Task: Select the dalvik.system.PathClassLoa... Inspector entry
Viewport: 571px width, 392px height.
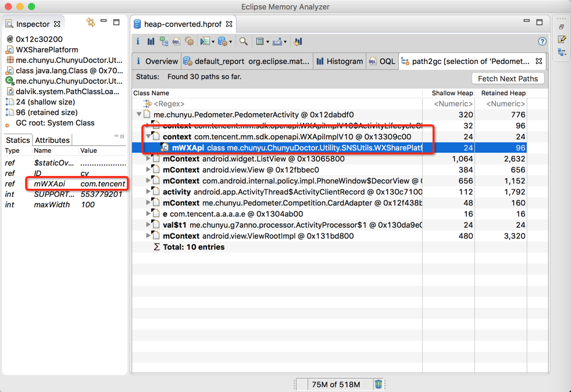Action: pyautogui.click(x=63, y=92)
